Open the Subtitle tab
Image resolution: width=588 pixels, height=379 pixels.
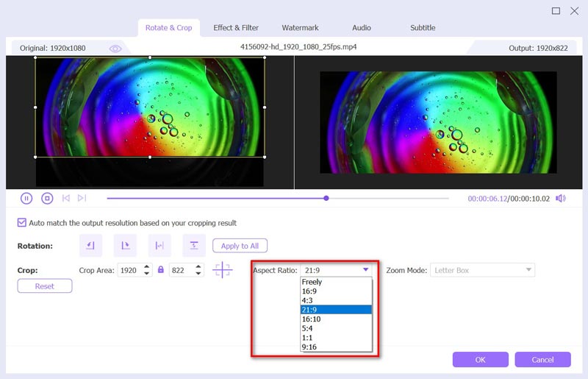click(x=423, y=28)
